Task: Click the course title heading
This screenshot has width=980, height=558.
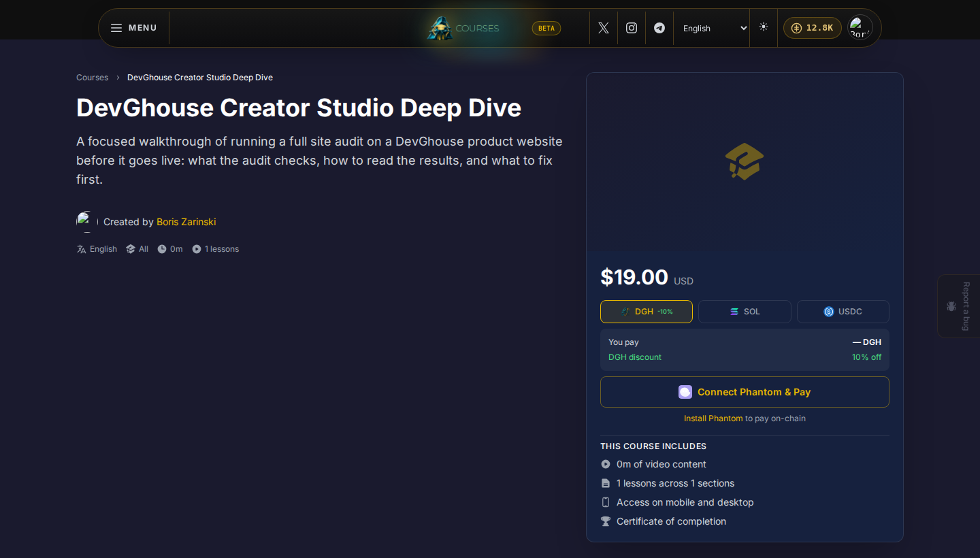Action: pos(299,108)
